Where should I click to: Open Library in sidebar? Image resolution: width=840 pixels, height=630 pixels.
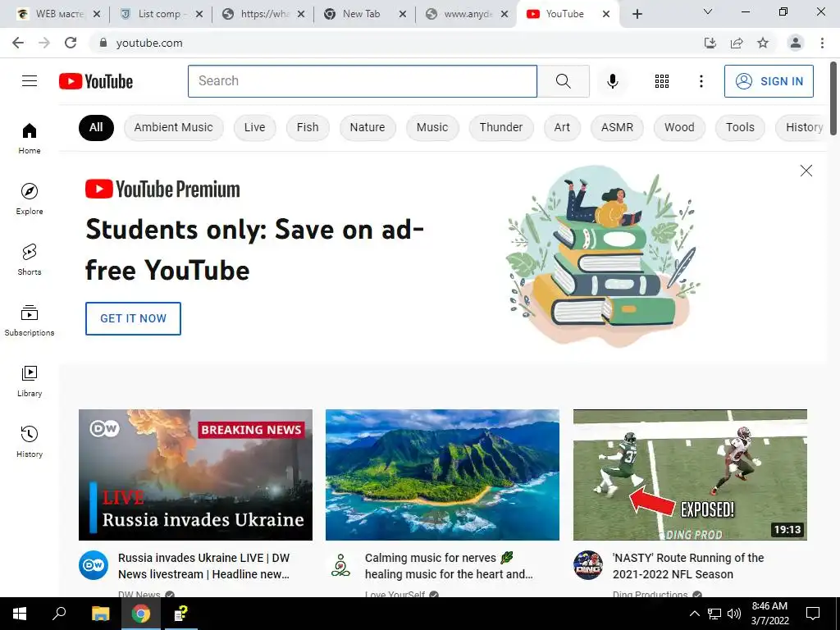[30, 381]
